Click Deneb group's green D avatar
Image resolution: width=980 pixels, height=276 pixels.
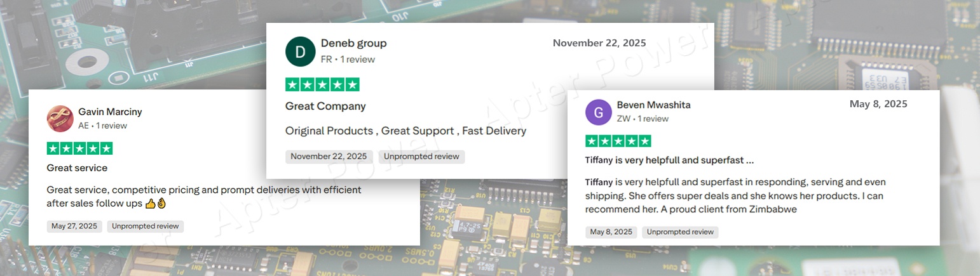click(x=301, y=51)
